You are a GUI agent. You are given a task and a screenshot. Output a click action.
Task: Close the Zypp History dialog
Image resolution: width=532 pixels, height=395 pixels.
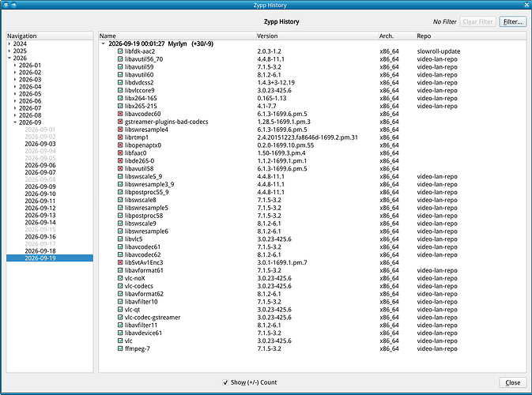(513, 382)
